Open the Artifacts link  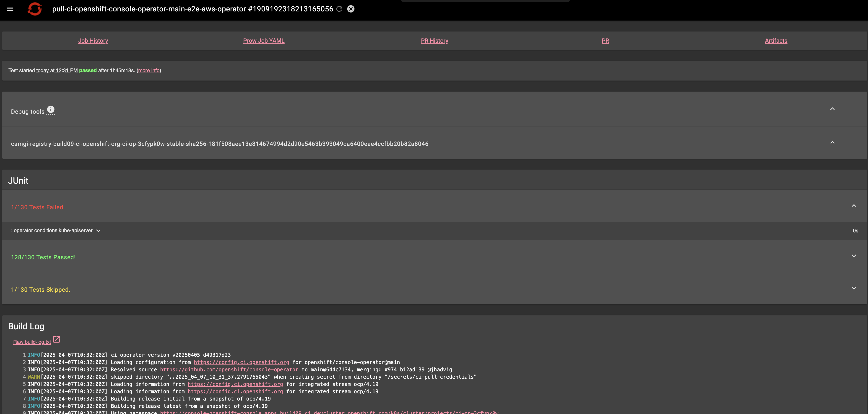click(776, 41)
